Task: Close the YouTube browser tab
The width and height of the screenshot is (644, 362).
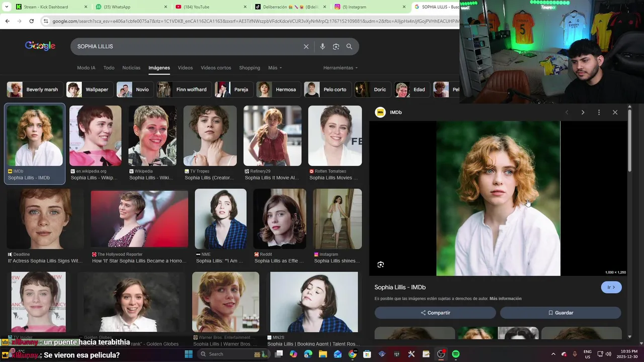Action: (245, 7)
